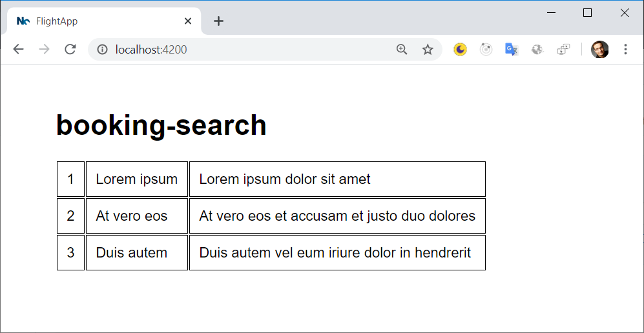Open the user profile avatar
Screen dimensions: 644x333
pyautogui.click(x=599, y=50)
